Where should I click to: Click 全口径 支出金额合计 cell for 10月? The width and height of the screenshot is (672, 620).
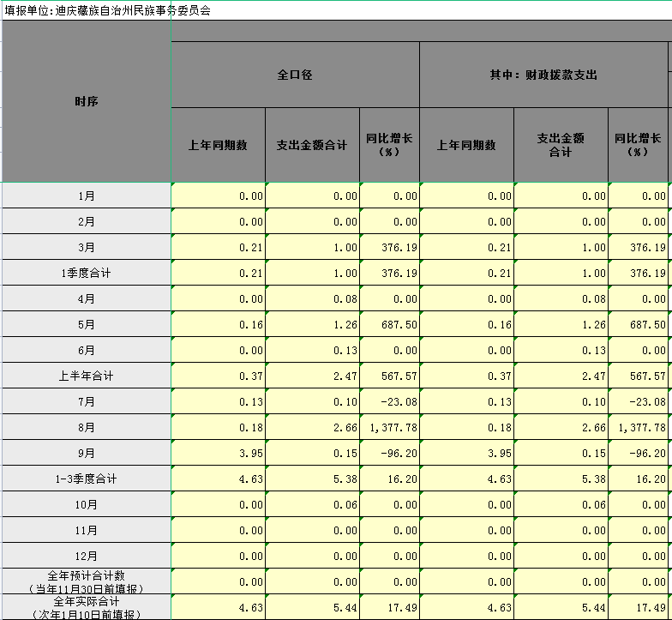pyautogui.click(x=312, y=504)
